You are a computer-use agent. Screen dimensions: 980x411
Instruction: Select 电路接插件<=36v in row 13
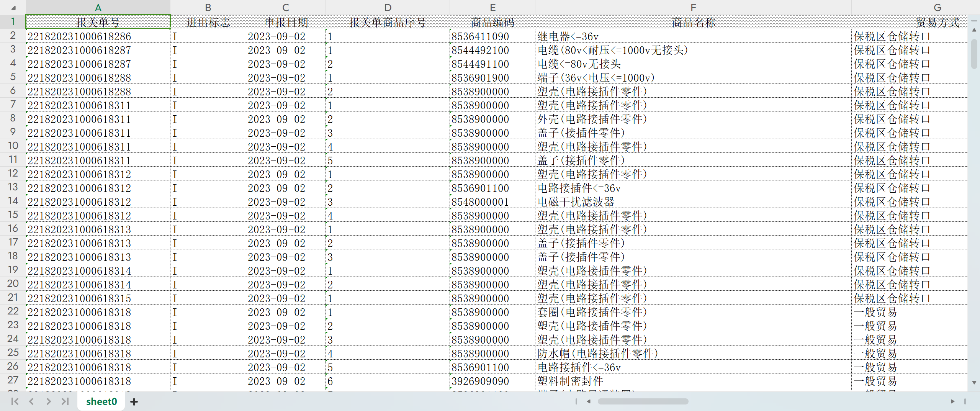693,188
